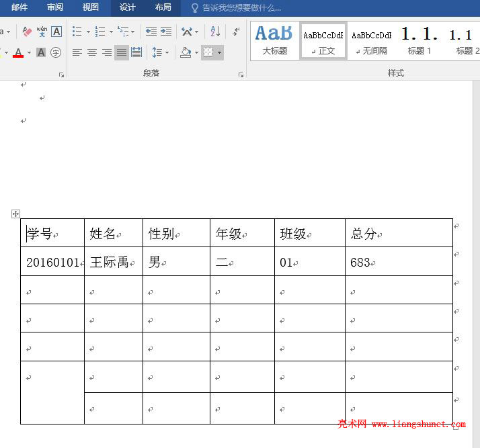Click the 班级 header cell
Viewport: 480px width, 448px height.
click(310, 232)
